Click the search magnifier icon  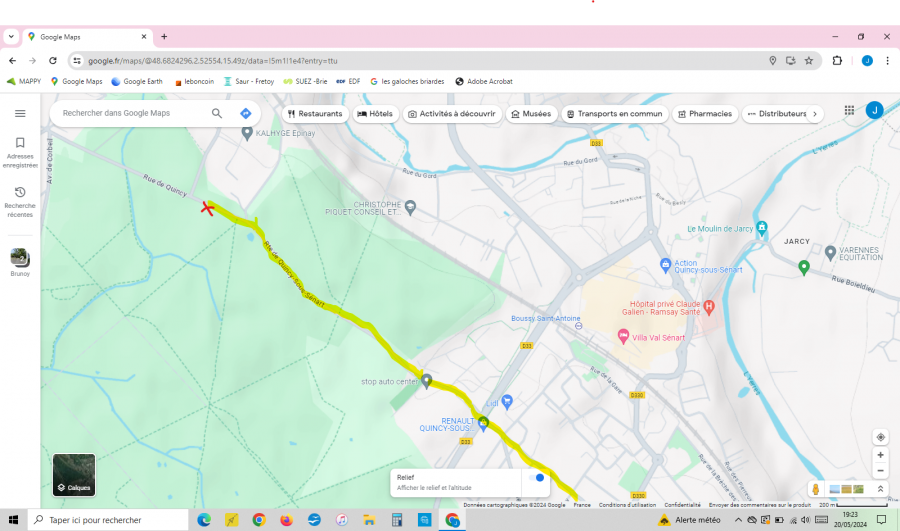tap(217, 114)
